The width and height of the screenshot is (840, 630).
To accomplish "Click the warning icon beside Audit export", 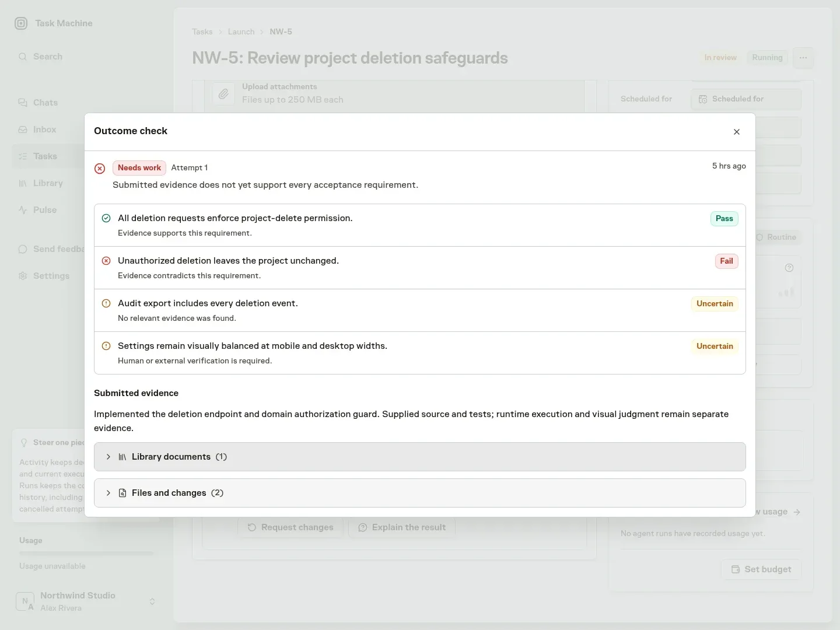I will pyautogui.click(x=106, y=303).
